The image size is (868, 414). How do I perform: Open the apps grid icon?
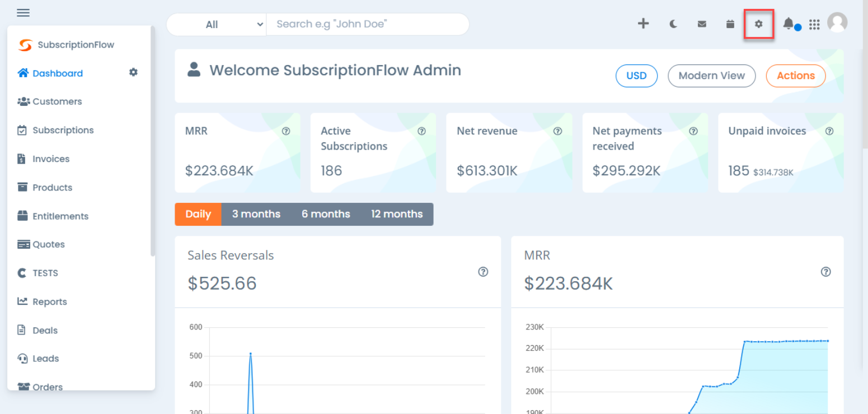(815, 25)
